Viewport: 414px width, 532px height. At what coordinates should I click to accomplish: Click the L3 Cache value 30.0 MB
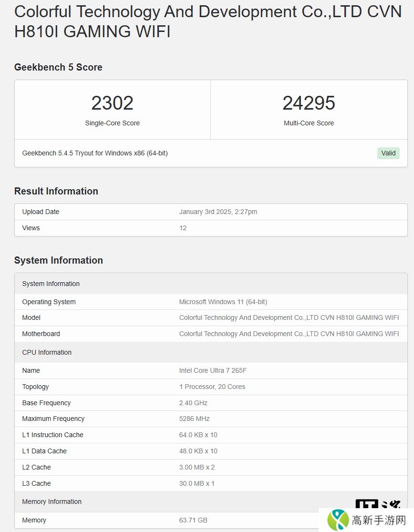pos(197,483)
